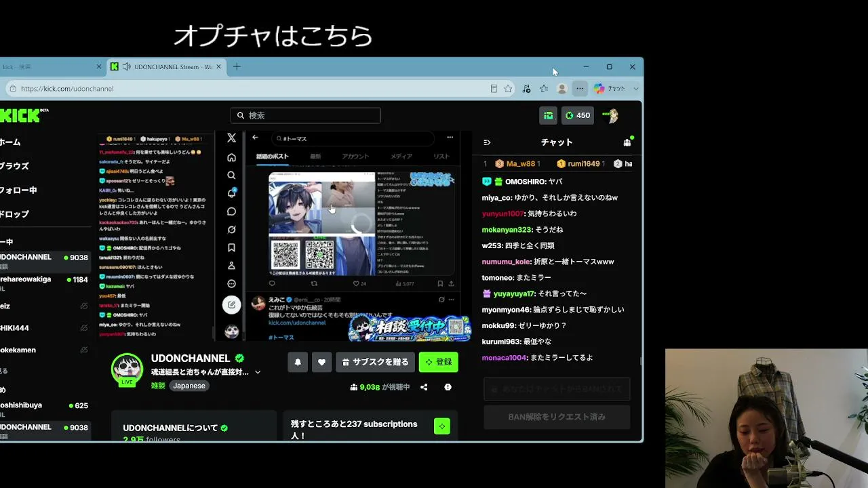Go to ホーム in the Kick sidebar
The width and height of the screenshot is (868, 488).
click(x=10, y=142)
